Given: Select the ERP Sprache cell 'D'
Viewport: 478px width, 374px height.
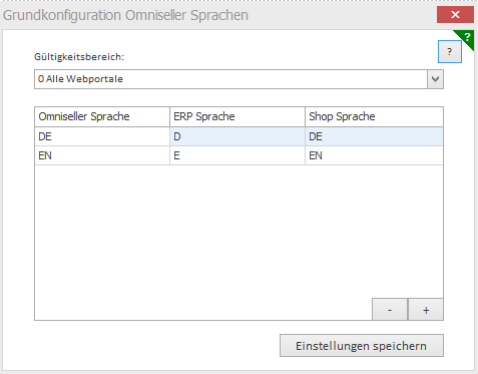Looking at the screenshot, I should click(x=237, y=136).
